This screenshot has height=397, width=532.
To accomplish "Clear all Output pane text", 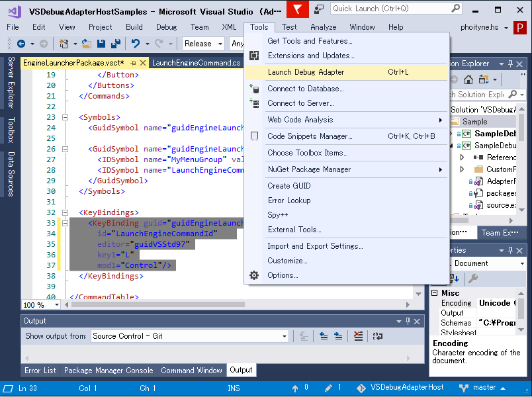I will click(x=358, y=336).
